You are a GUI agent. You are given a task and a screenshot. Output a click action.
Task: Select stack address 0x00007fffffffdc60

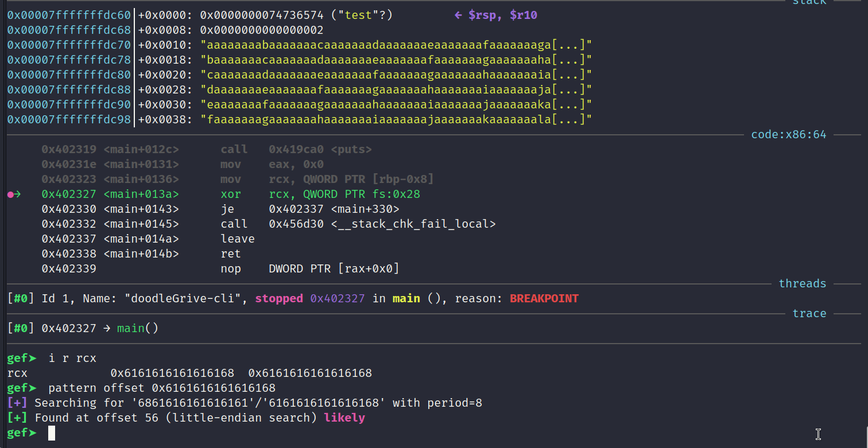click(x=69, y=15)
